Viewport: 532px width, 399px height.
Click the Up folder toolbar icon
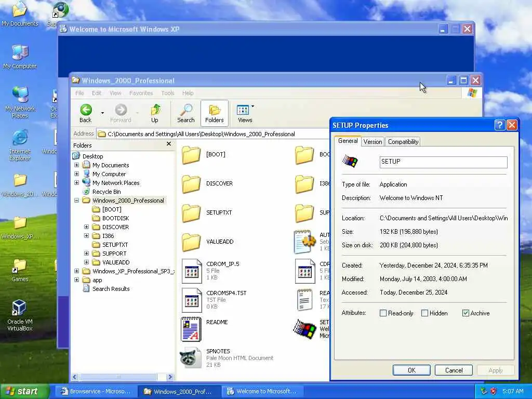[155, 114]
